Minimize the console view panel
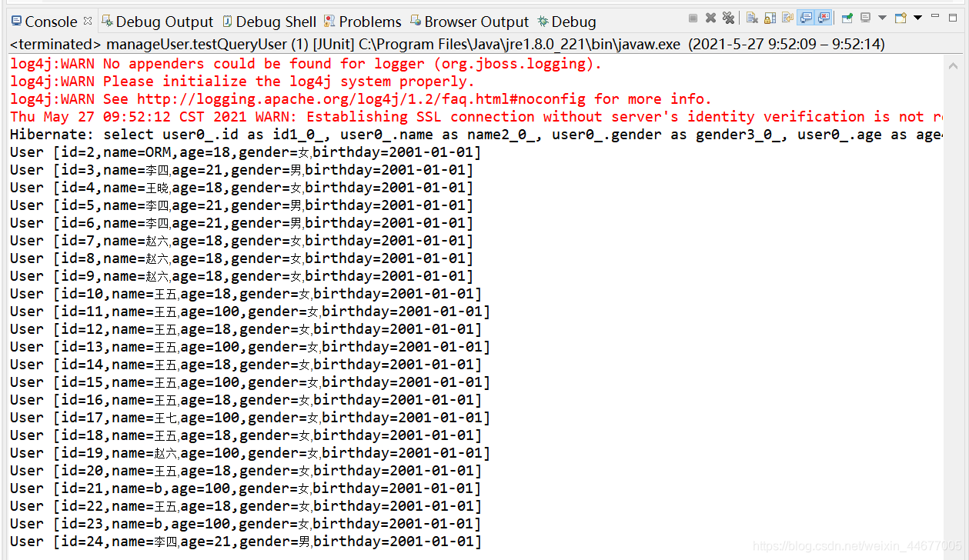 tap(935, 16)
